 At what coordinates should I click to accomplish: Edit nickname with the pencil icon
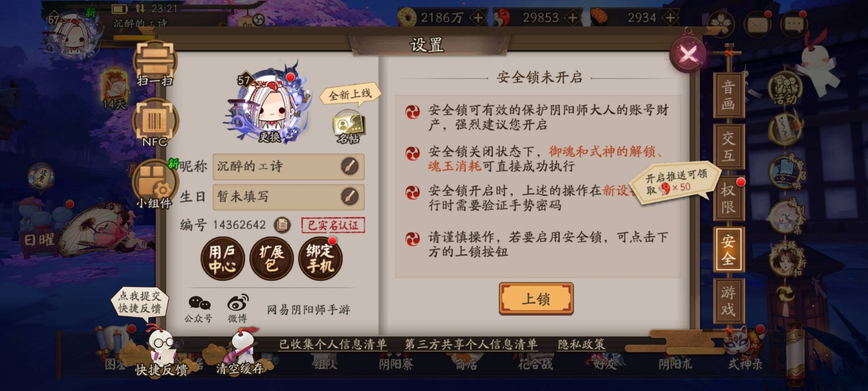pos(349,167)
